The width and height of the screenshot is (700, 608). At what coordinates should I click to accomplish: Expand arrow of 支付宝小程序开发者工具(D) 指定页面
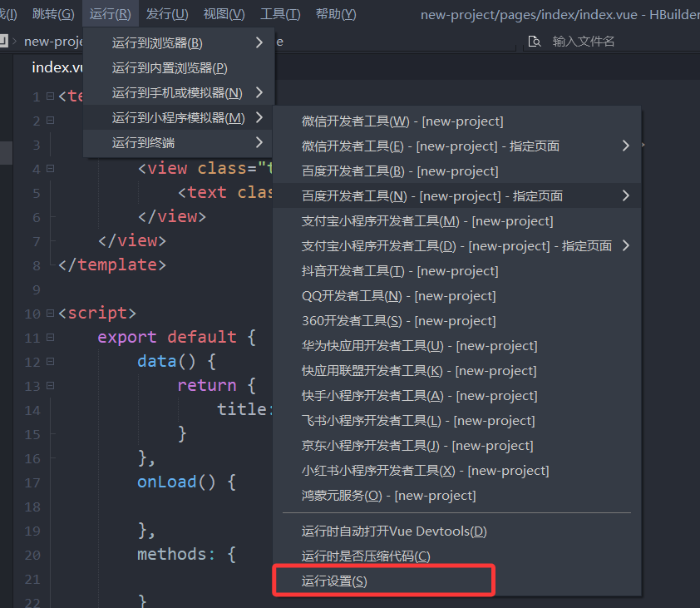(626, 245)
